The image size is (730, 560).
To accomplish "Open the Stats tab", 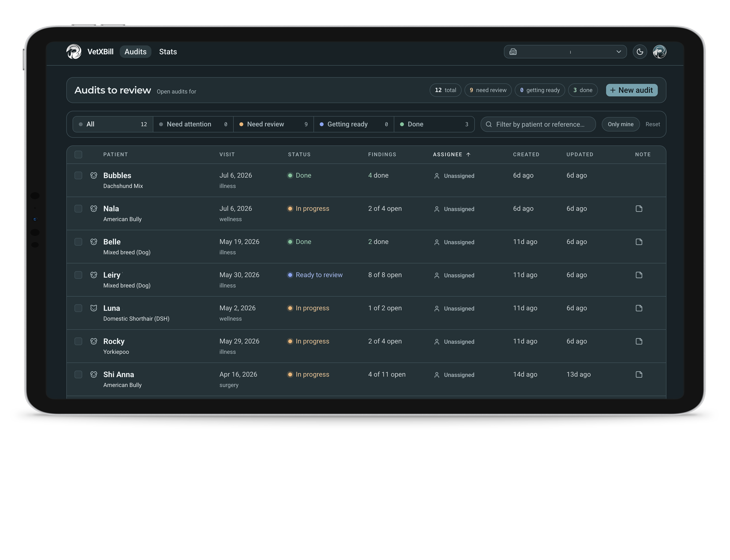I will [168, 52].
